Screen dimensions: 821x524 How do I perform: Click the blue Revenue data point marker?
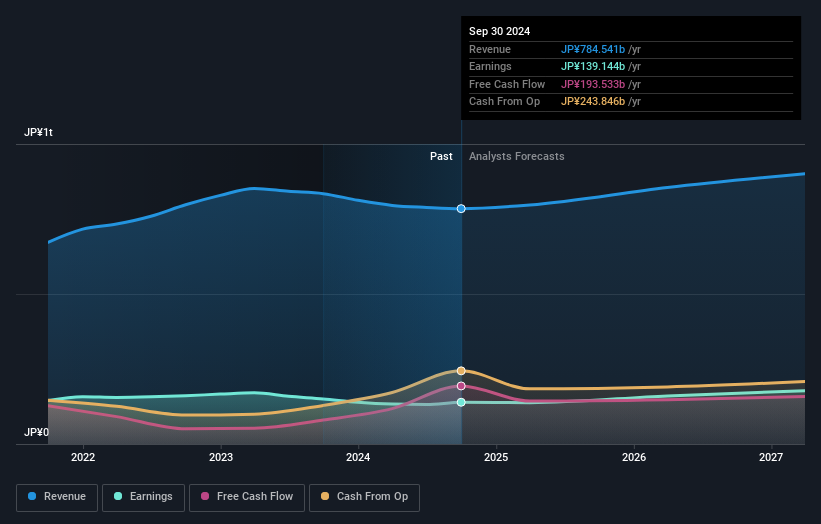461,209
